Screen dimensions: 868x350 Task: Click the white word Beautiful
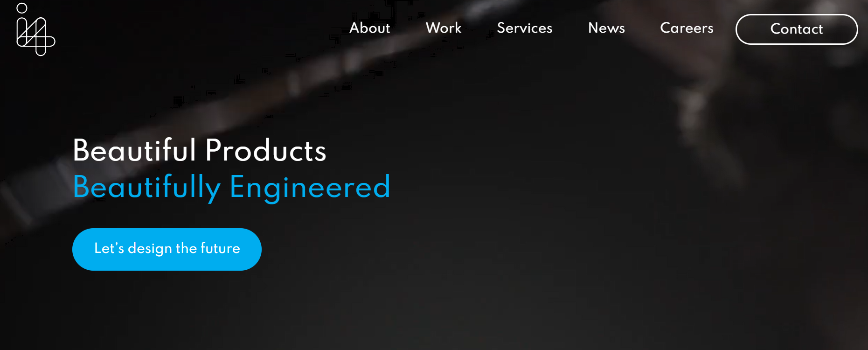[134, 150]
